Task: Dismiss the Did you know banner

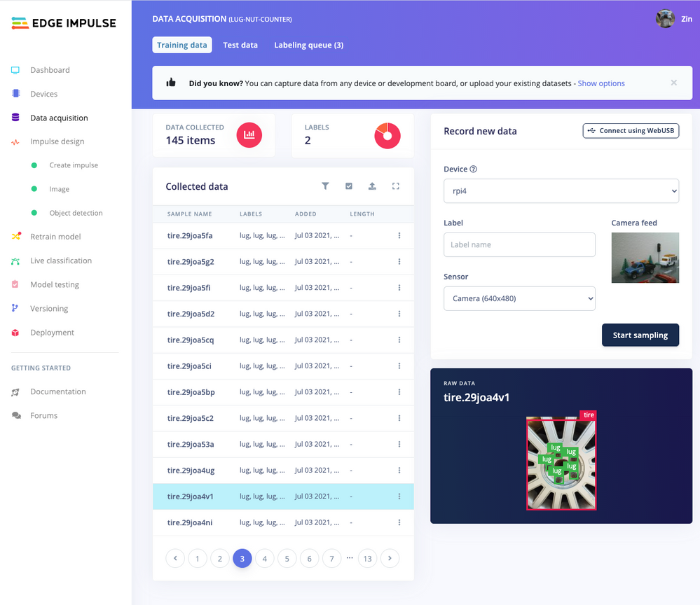Action: point(673,83)
